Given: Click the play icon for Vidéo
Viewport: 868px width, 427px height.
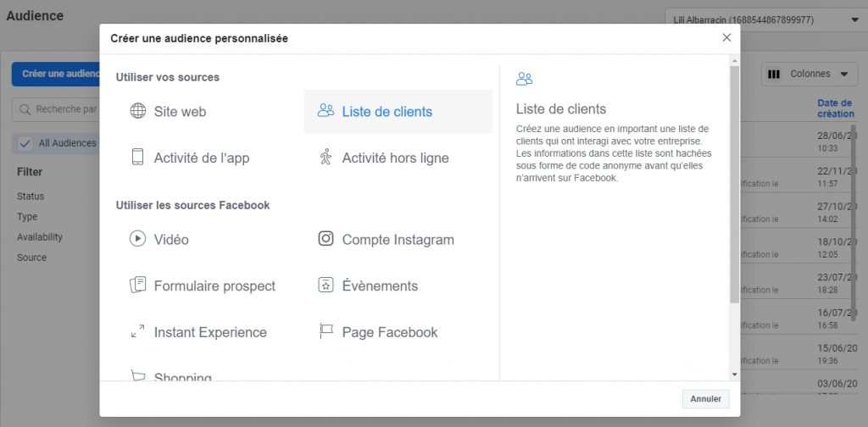Looking at the screenshot, I should coord(137,239).
